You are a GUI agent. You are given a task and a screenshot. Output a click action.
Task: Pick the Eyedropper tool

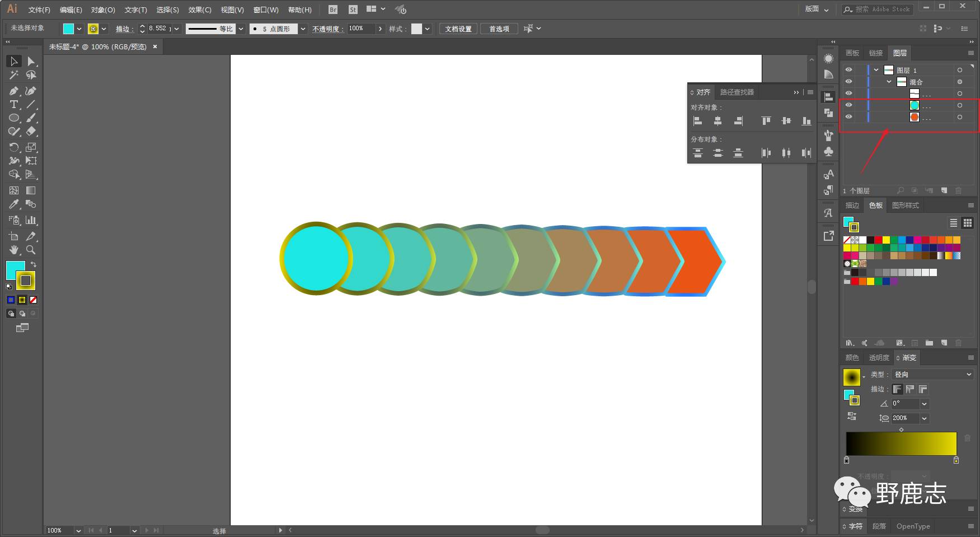pos(13,204)
